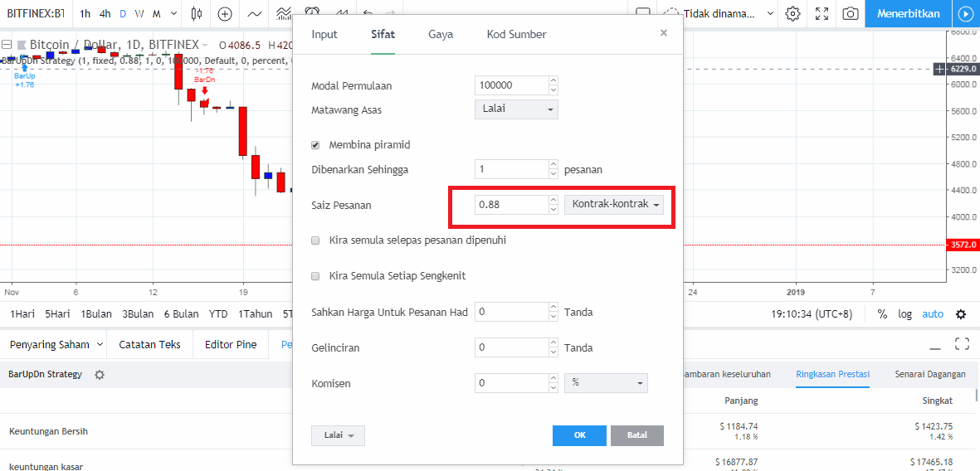Switch to the Gaya tab
This screenshot has width=980, height=471.
441,34
